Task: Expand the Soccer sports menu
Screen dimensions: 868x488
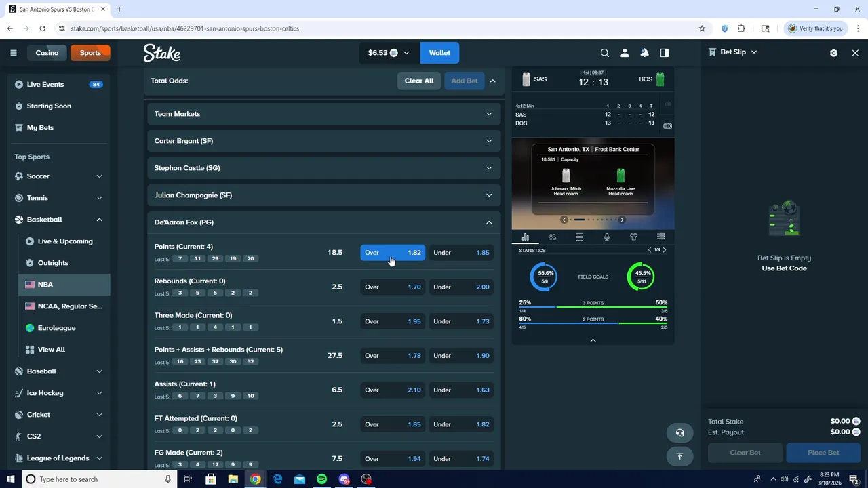Action: (59, 176)
